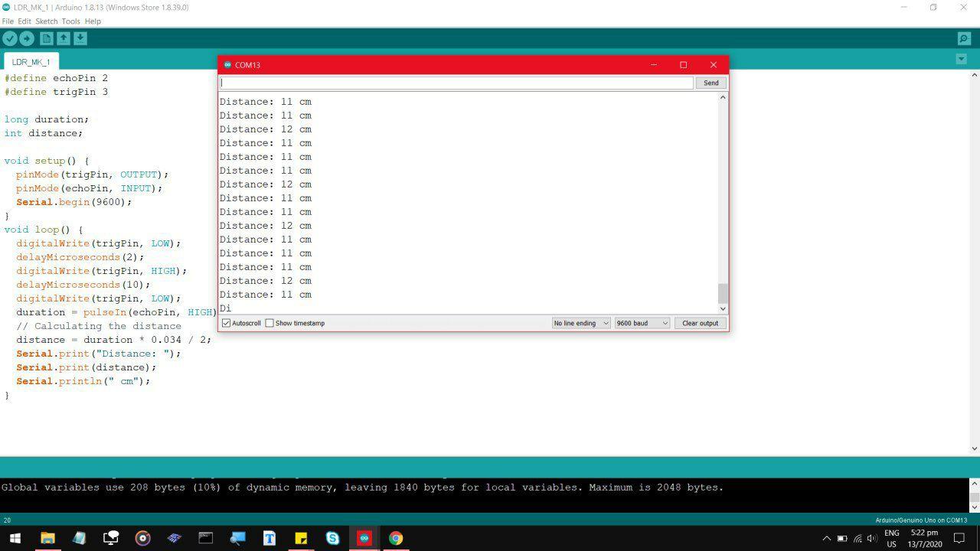Screen dimensions: 980x551
Task: Click the serial monitor input field
Action: click(456, 83)
